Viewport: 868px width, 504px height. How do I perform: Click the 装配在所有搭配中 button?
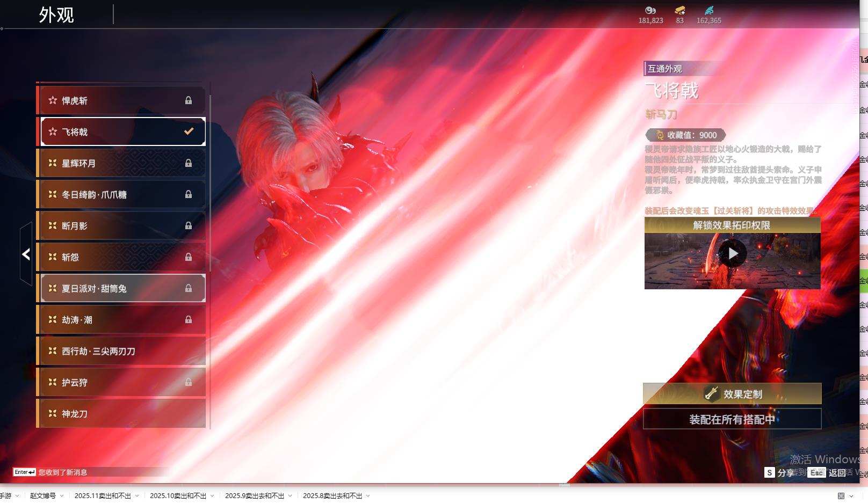[732, 419]
